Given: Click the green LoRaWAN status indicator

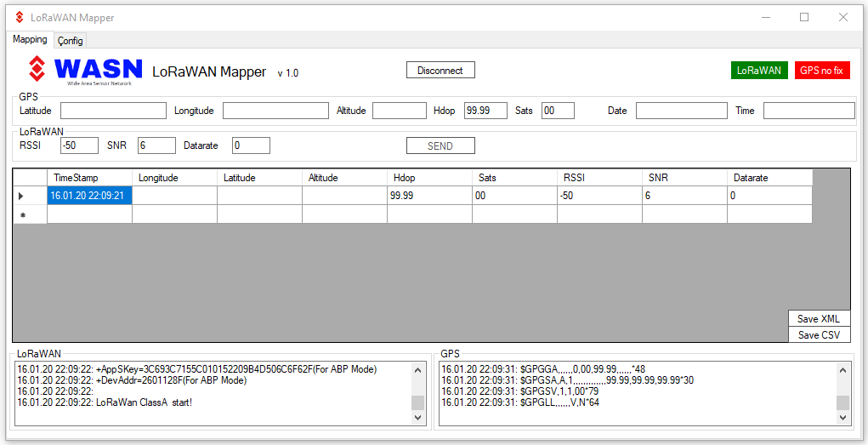Looking at the screenshot, I should [x=759, y=71].
